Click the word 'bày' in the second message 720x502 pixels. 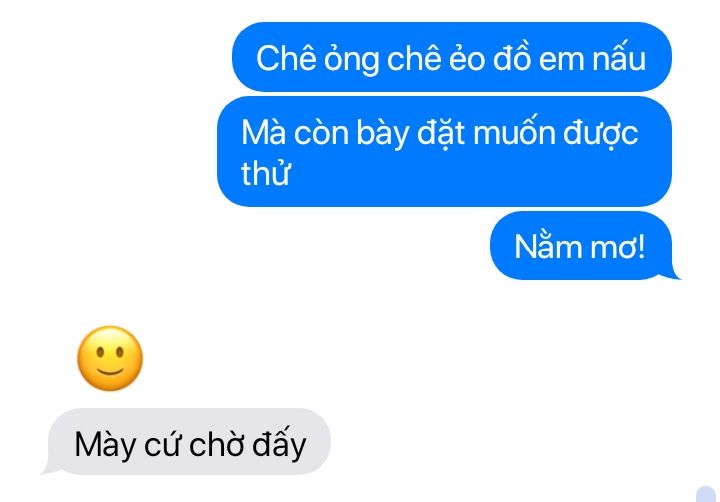click(382, 134)
